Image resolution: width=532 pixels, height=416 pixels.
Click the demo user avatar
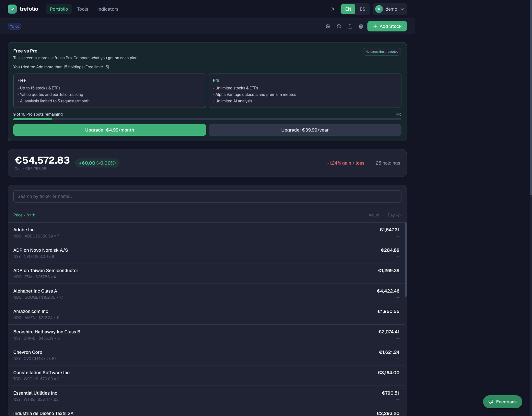(x=379, y=9)
